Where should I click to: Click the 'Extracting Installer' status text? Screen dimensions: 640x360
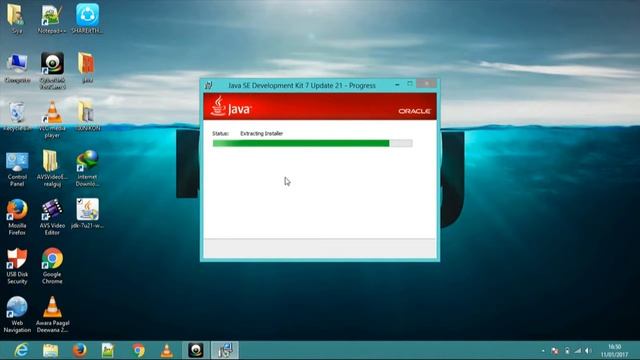[261, 133]
